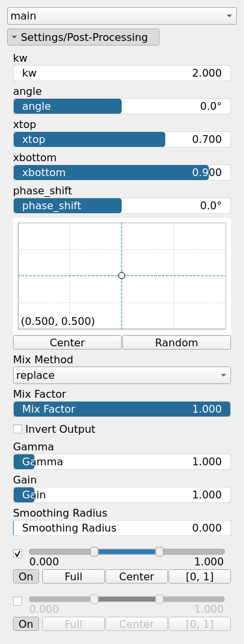The image size is (244, 644).
Task: Open the main dropdown at top
Action: (122, 16)
